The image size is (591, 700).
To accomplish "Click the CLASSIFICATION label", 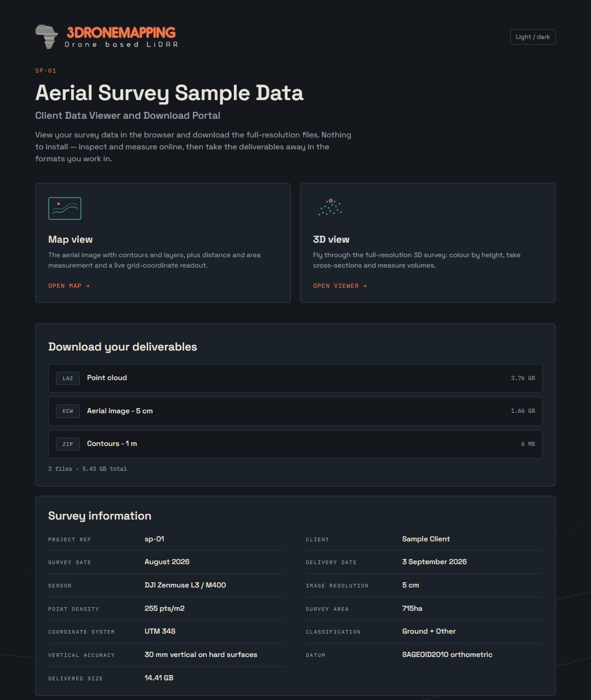I will 333,632.
